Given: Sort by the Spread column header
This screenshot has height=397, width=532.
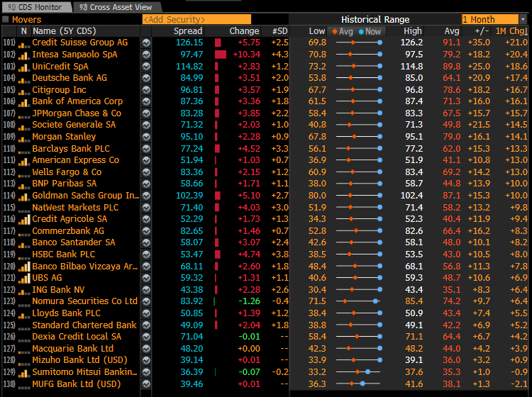Looking at the screenshot, I should pos(188,31).
